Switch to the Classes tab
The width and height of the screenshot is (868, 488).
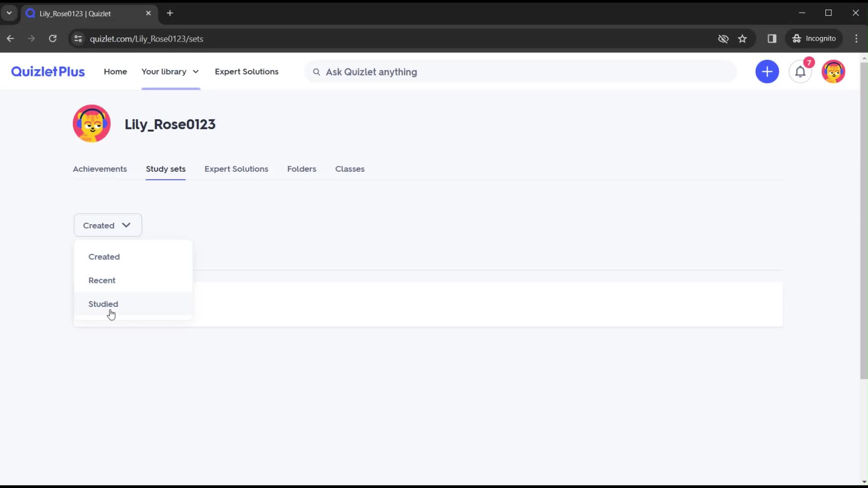349,169
